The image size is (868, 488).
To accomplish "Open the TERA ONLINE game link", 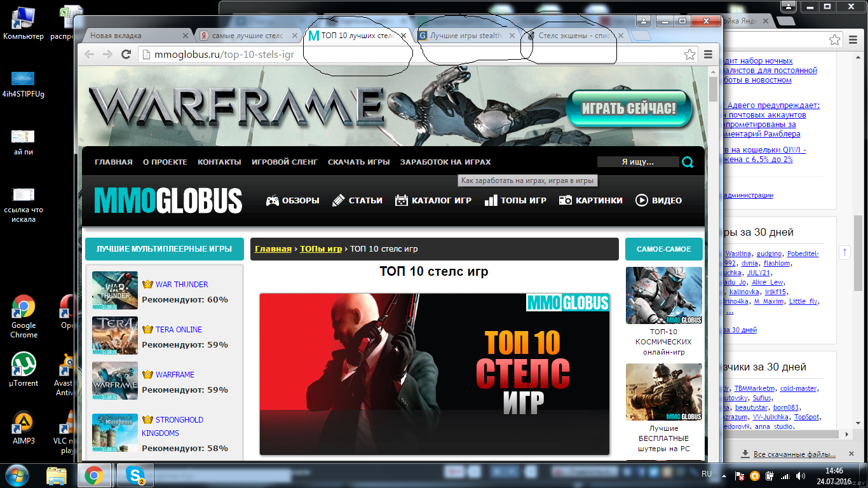I will coord(179,330).
